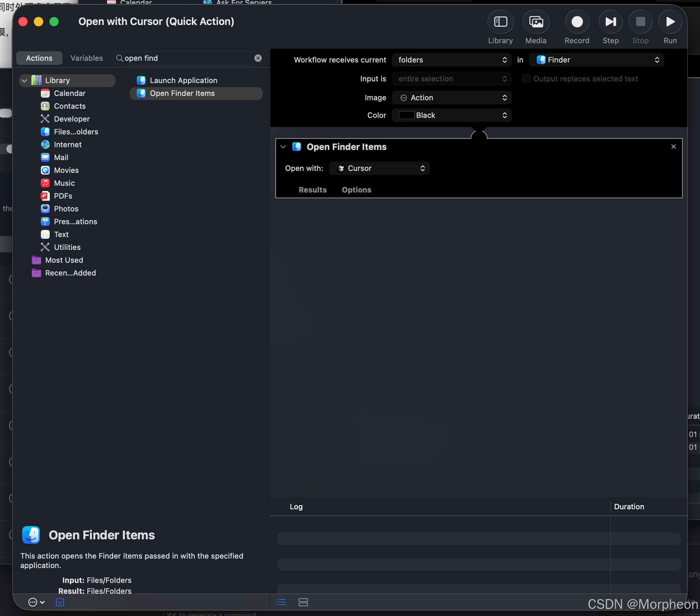Screen dimensions: 700x616
Task: Step through the workflow
Action: click(x=610, y=22)
